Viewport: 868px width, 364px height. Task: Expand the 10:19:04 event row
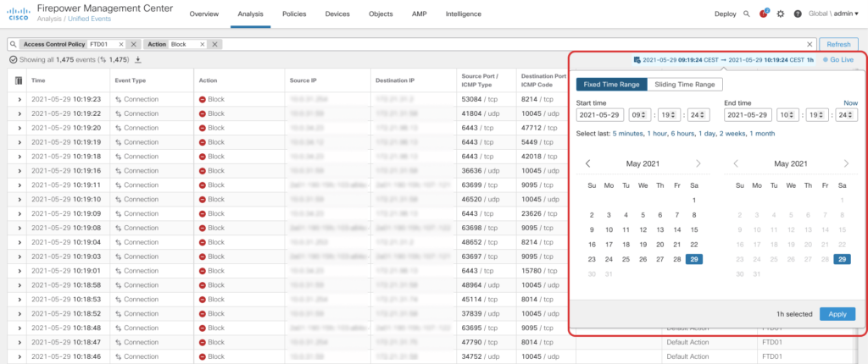(x=19, y=242)
